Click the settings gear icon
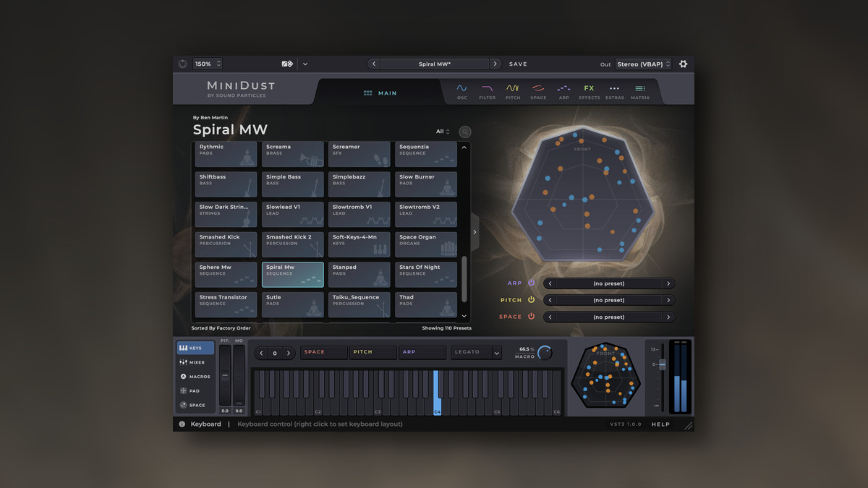868x488 pixels. (683, 64)
